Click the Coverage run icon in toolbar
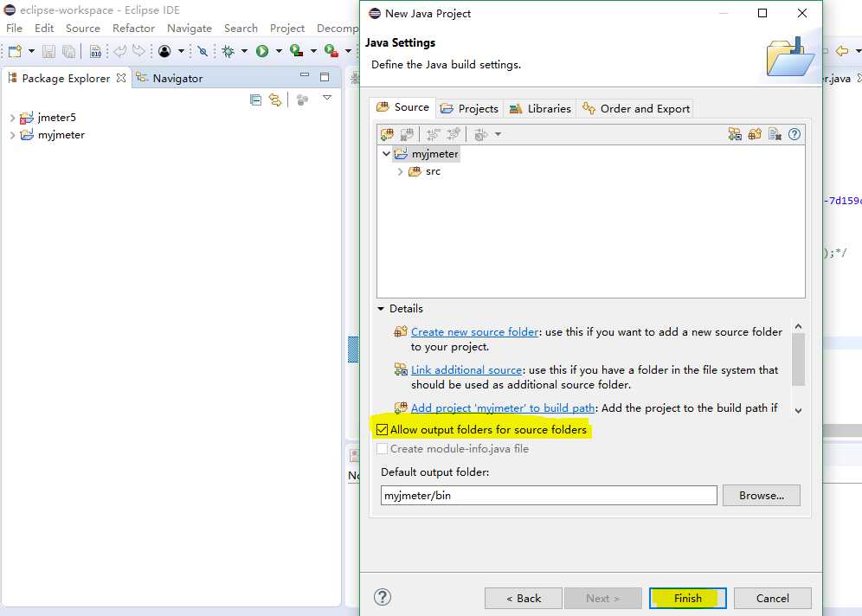This screenshot has height=616, width=862. [296, 51]
